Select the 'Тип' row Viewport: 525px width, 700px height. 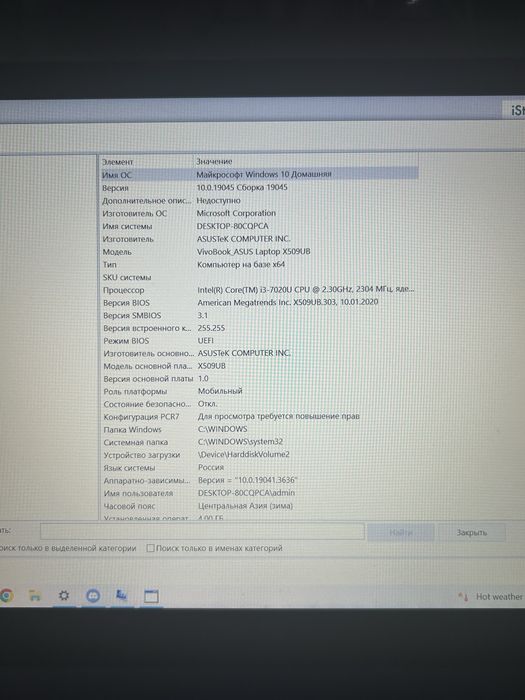coord(259,265)
